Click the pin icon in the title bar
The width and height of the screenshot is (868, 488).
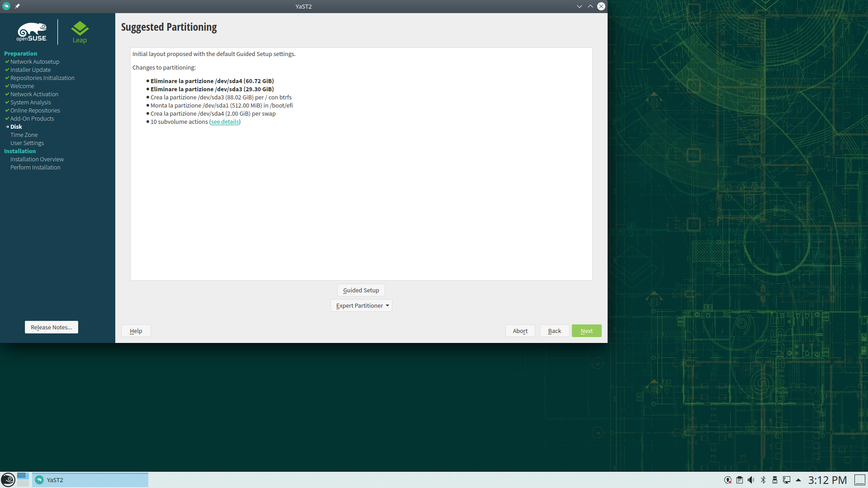coord(17,6)
